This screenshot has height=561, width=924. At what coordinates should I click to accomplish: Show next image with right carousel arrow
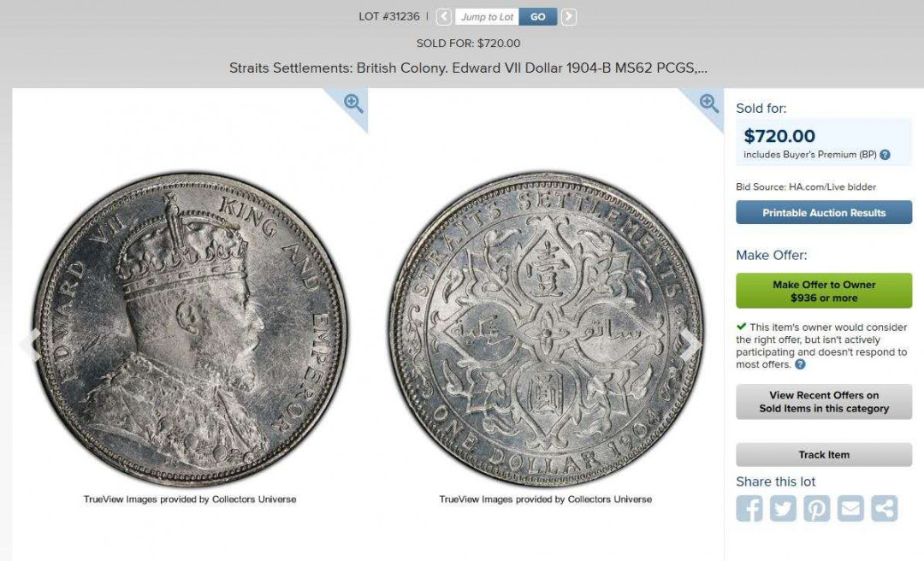(x=690, y=345)
